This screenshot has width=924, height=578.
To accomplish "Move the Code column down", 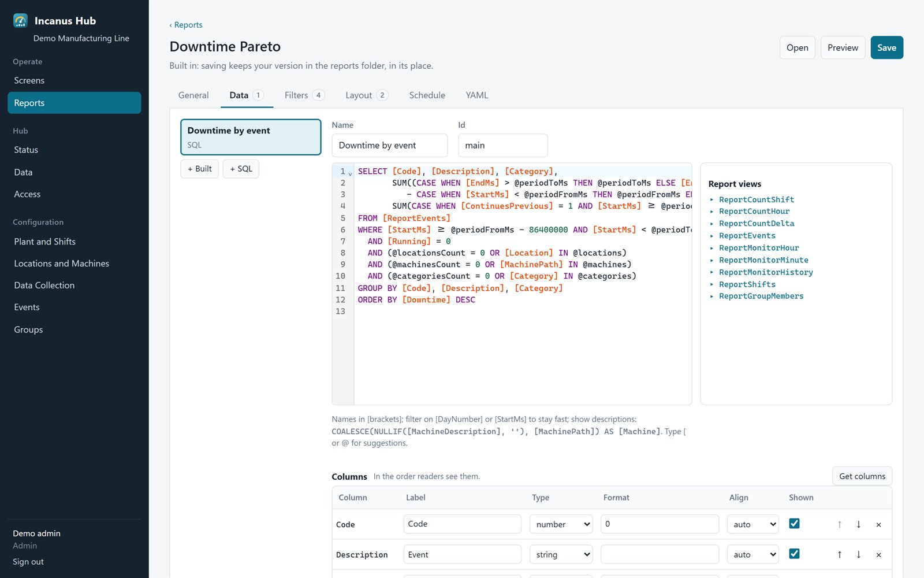I will (x=859, y=524).
